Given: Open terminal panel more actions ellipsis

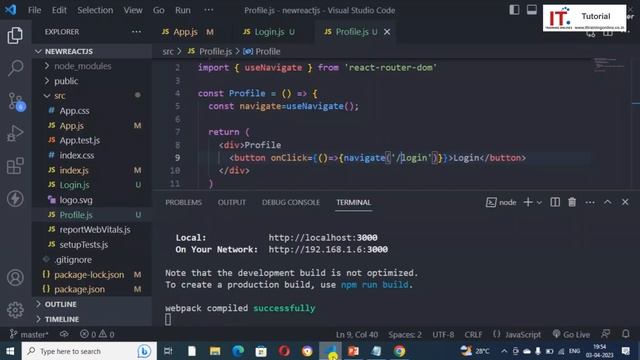Looking at the screenshot, I should 590,202.
